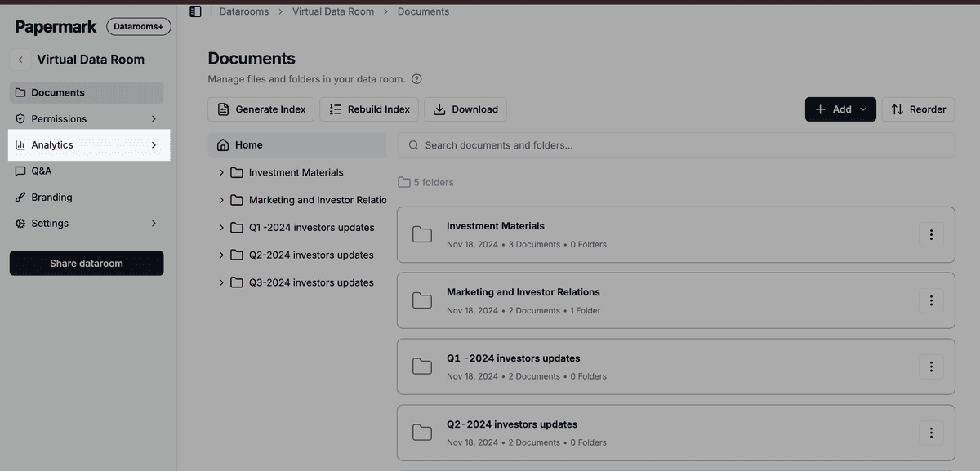Open Q&A in the sidebar
Screen dimensions: 980x471
(x=87, y=171)
